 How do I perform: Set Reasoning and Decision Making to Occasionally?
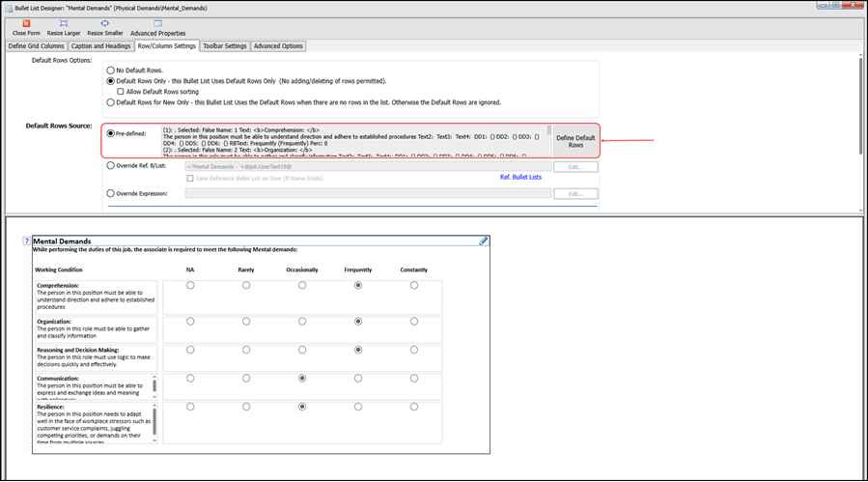[x=302, y=350]
